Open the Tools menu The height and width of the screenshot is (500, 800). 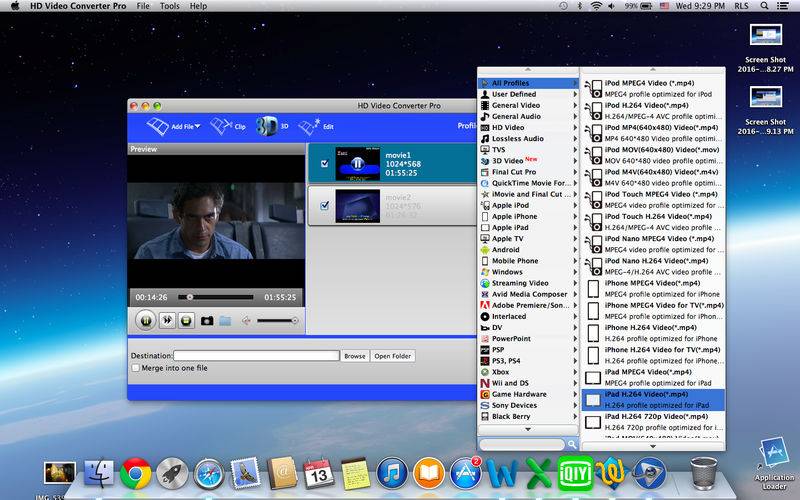[169, 6]
